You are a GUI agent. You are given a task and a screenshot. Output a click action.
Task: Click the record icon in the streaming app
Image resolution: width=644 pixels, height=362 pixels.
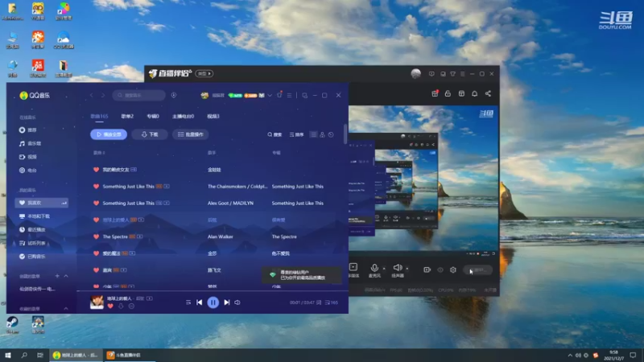click(427, 270)
